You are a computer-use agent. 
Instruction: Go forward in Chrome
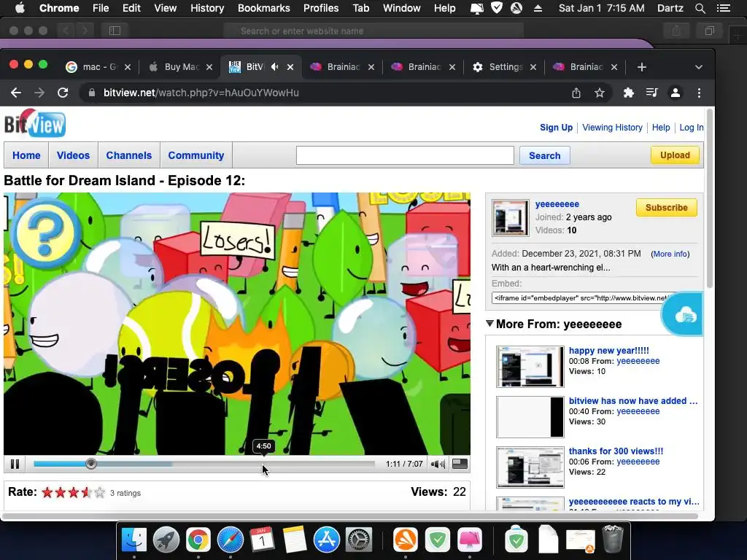[39, 93]
